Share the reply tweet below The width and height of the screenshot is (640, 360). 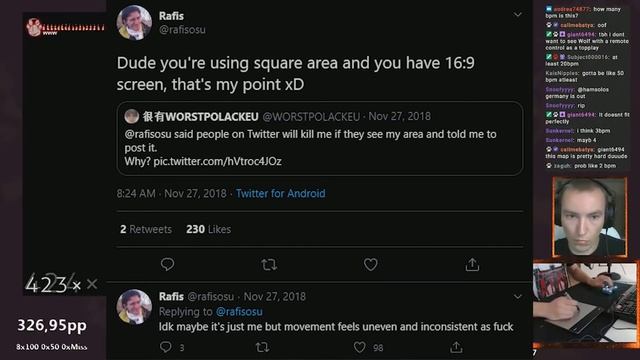coord(456,347)
